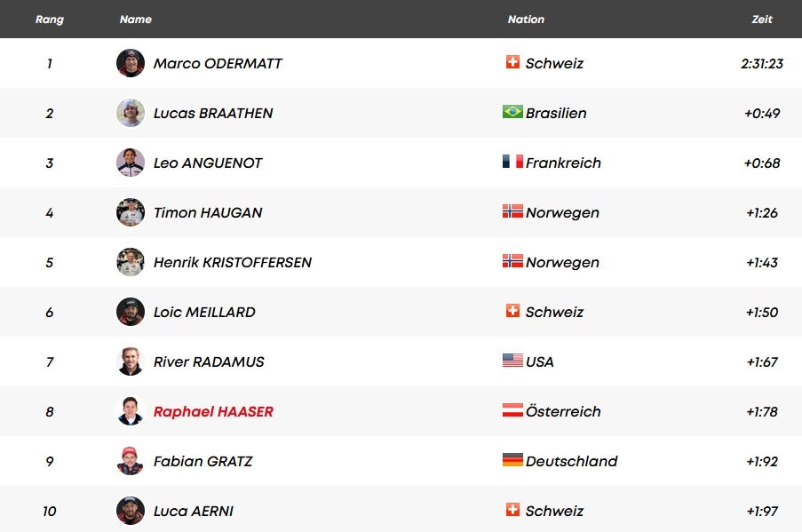Select the Loic MEILLARD name
Viewport: 802px width, 532px height.
(204, 312)
